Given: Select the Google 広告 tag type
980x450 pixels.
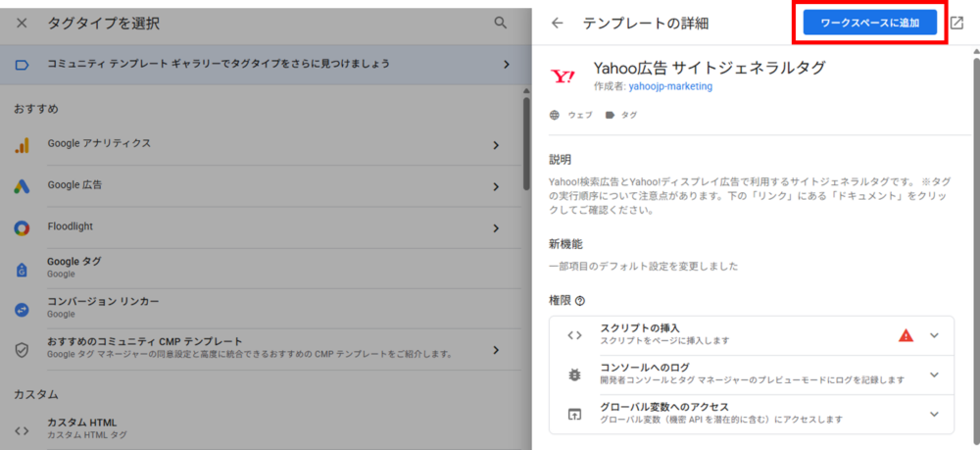Looking at the screenshot, I should coord(74,184).
